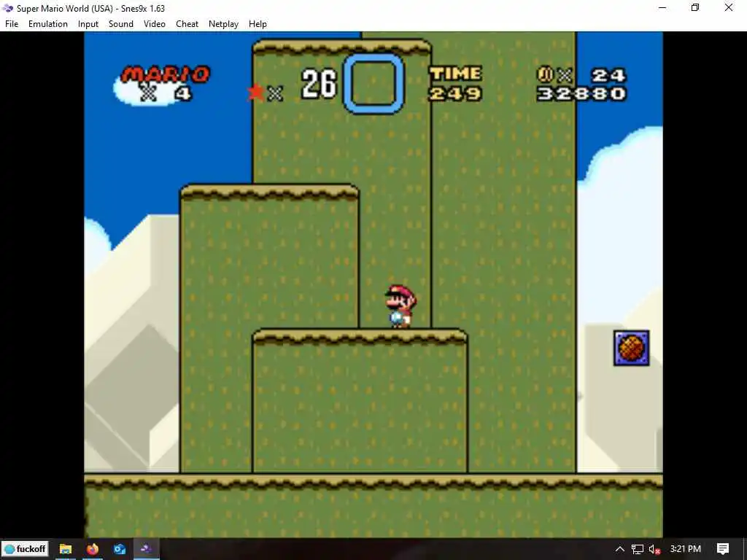Viewport: 747px width, 560px height.
Task: Click the network tray icon
Action: point(638,549)
